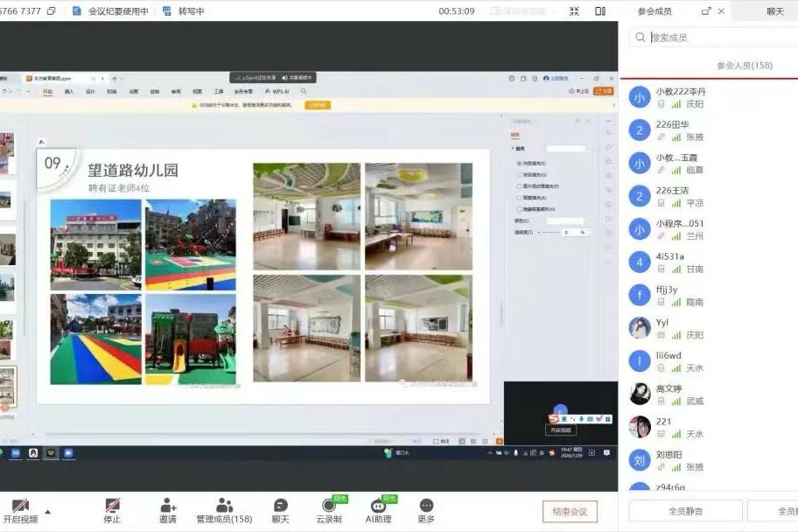The image size is (798, 532).
Task: Open the transparency percentage stepper dropdown
Action: click(x=589, y=233)
